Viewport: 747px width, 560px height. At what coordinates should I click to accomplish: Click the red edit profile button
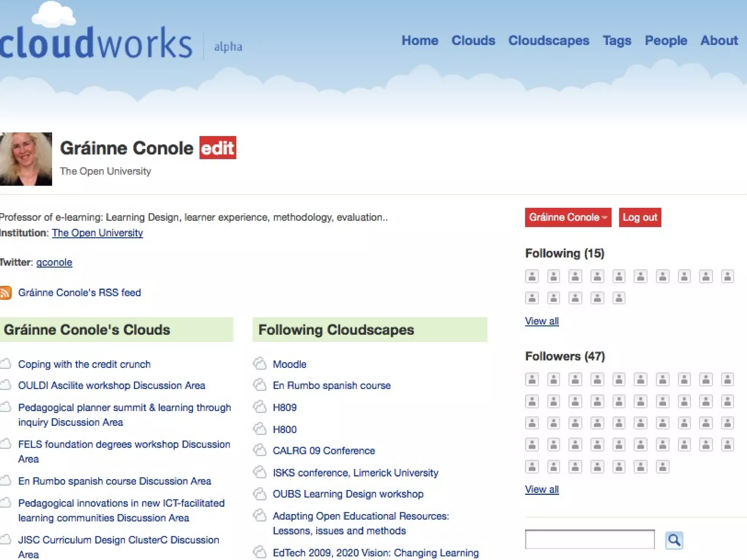point(218,148)
